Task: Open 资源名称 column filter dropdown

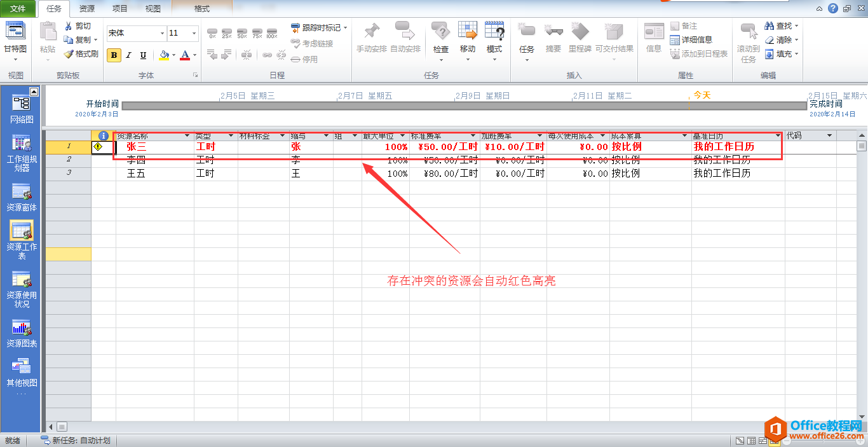Action: click(x=187, y=136)
